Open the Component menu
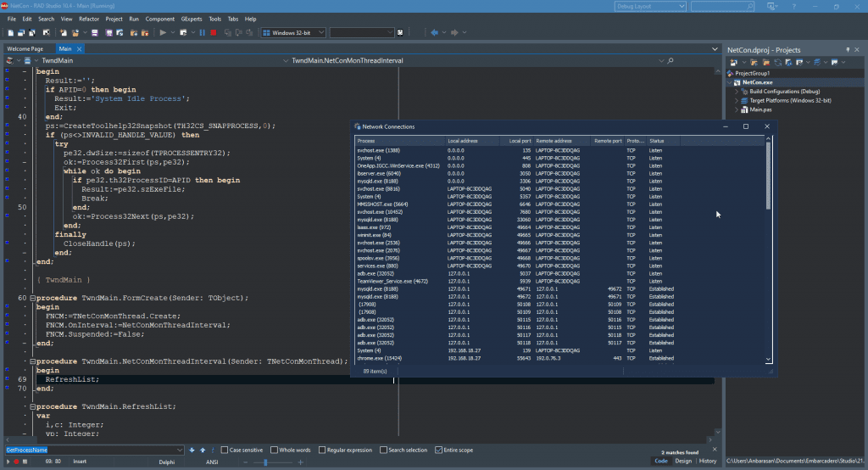 (160, 19)
